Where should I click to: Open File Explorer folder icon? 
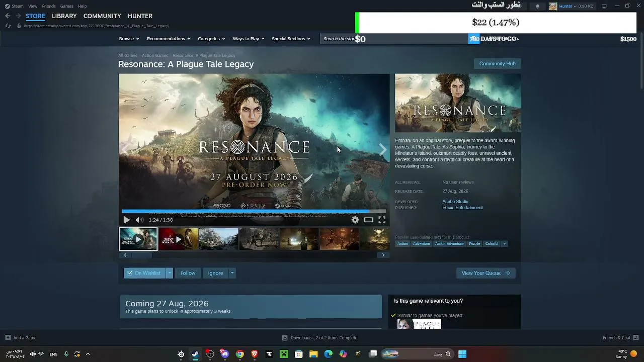(313, 354)
